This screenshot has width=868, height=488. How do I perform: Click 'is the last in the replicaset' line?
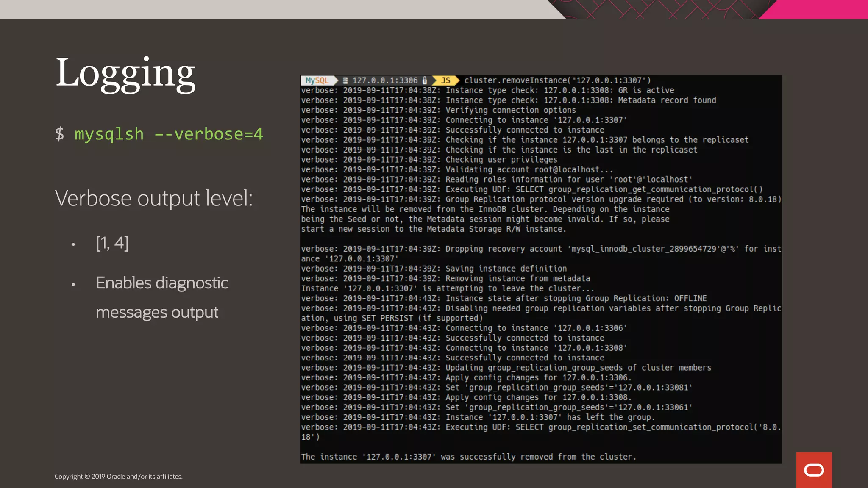pos(499,150)
